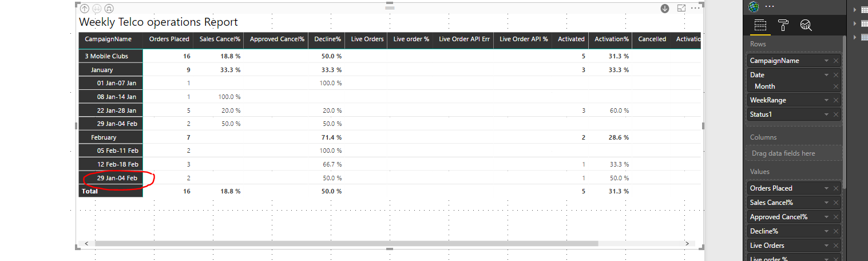
Task: Click the report title text
Action: [x=158, y=22]
